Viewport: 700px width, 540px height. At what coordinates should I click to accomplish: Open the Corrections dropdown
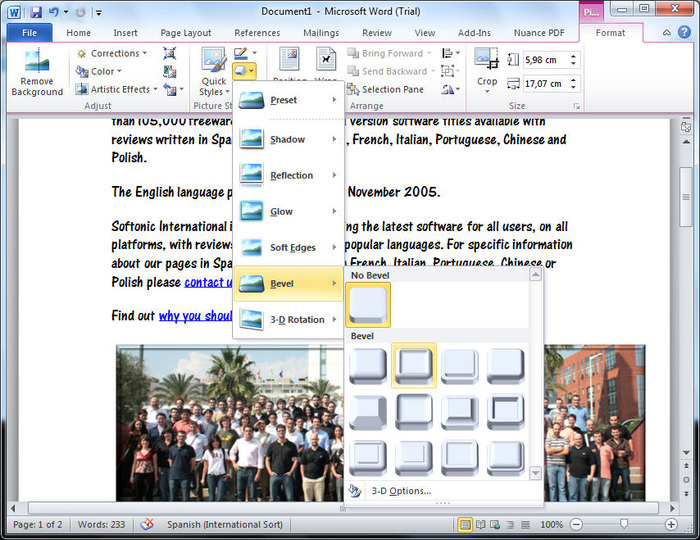112,53
